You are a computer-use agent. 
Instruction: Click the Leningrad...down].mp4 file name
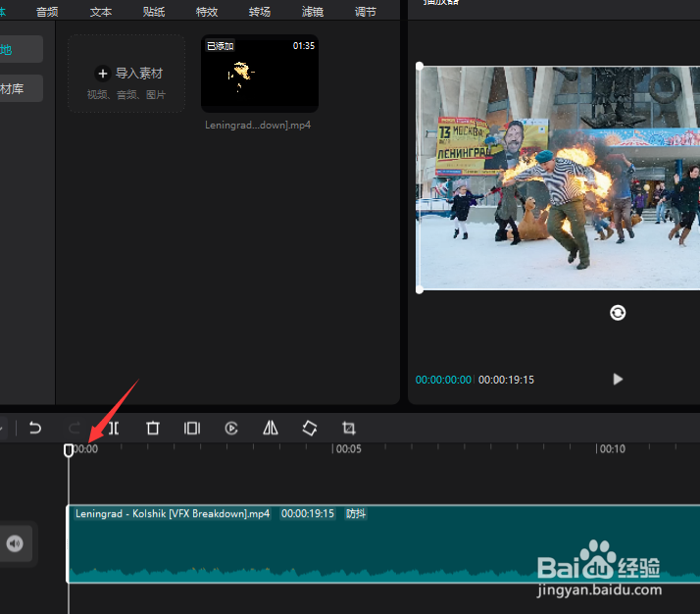coord(258,125)
